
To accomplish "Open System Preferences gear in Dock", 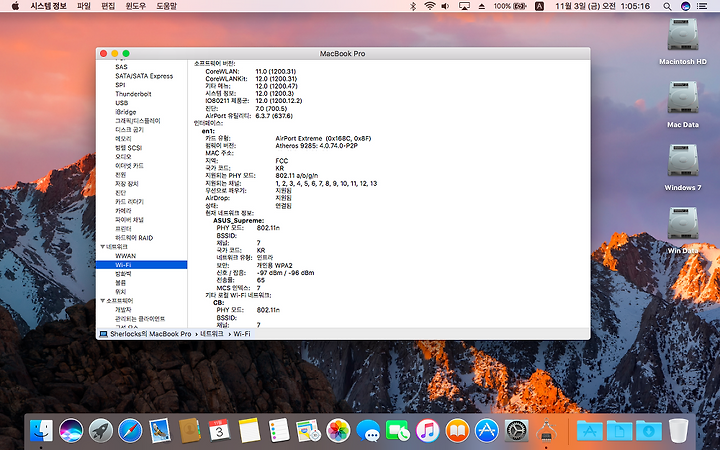I will pyautogui.click(x=517, y=431).
